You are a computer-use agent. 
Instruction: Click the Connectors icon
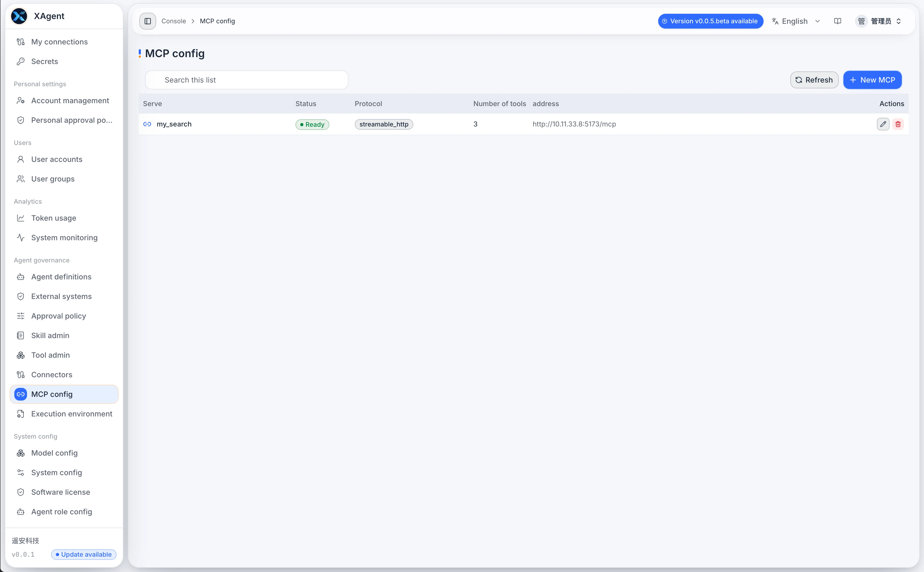click(x=21, y=375)
